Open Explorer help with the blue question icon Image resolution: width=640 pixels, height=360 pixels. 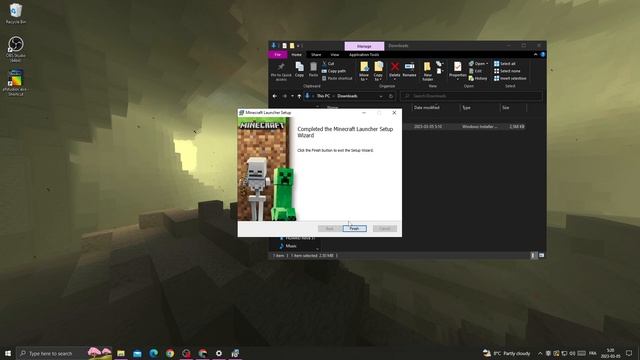(x=542, y=54)
